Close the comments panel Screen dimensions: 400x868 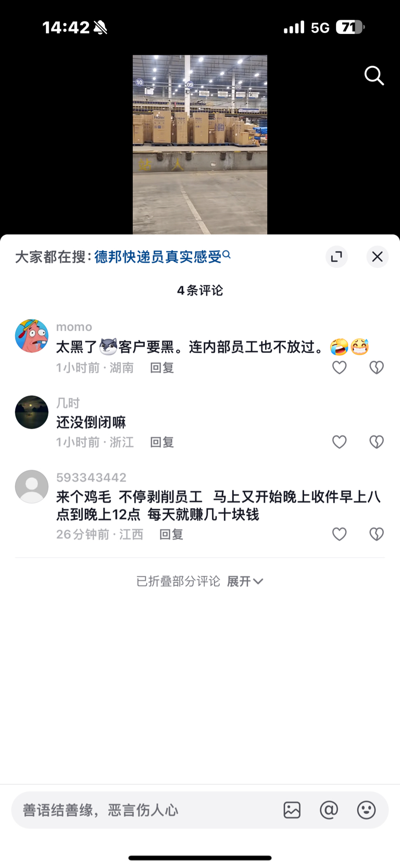point(378,256)
